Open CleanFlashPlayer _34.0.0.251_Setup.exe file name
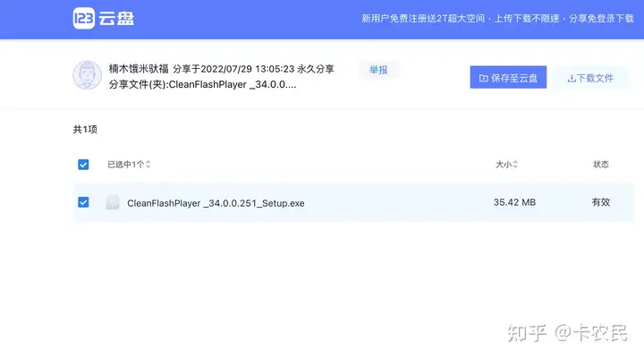Screen dimensions: 644x359 (216, 203)
